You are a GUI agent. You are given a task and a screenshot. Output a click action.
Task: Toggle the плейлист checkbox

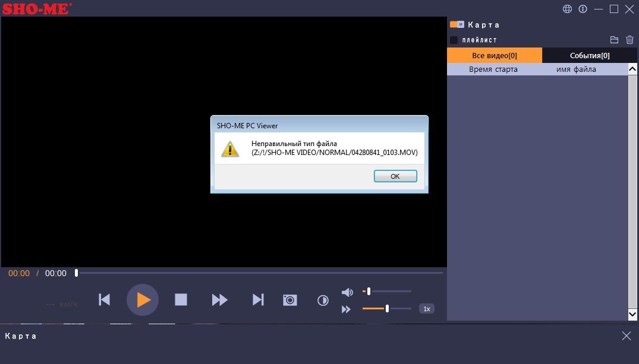click(x=454, y=40)
